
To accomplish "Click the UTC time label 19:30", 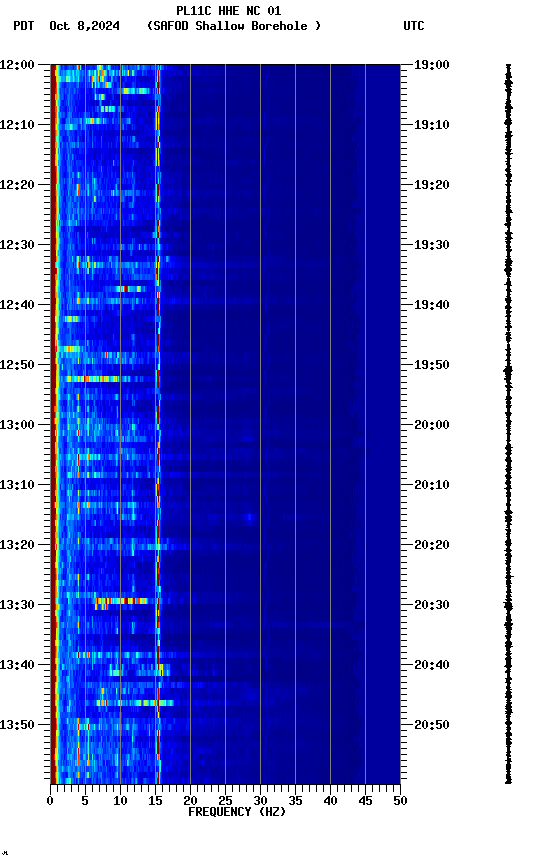I will click(x=432, y=245).
